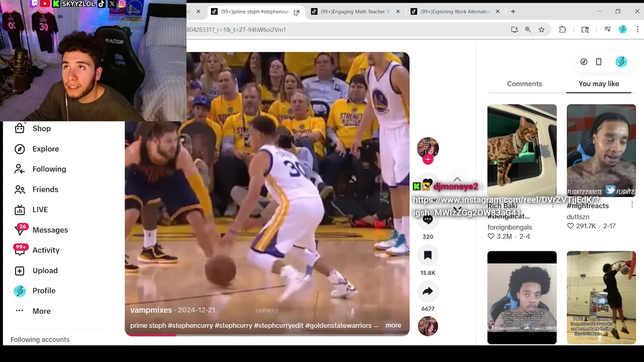Screen dimensions: 644x362
Task: Open the Upload page
Action: point(36,270)
